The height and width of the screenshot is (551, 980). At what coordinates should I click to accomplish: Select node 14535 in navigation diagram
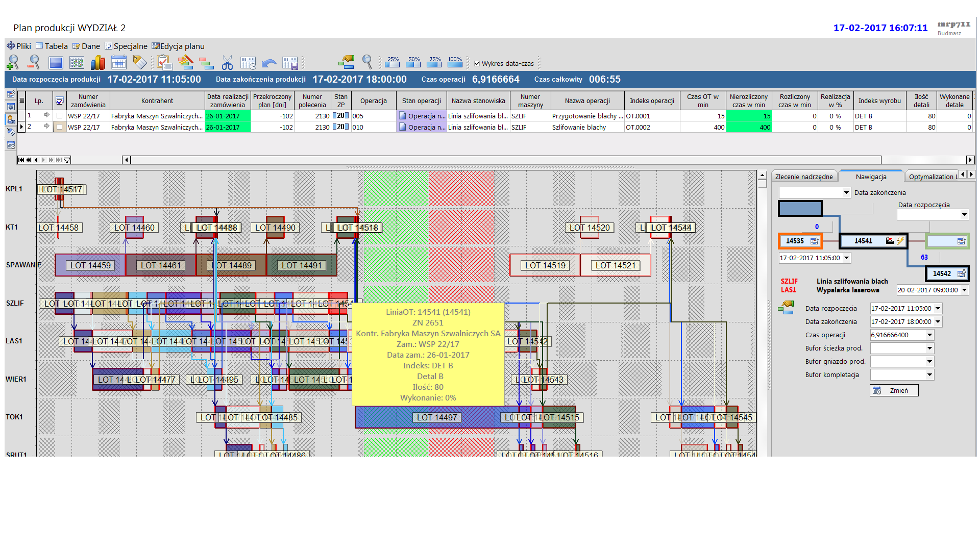[x=800, y=241]
